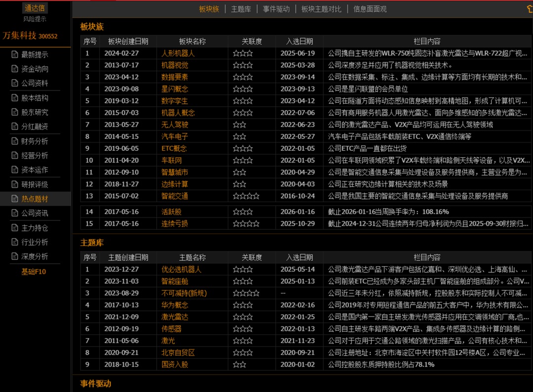Click the document icon beside 热点题材
Viewport: 533px width, 392px height.
tap(15, 199)
